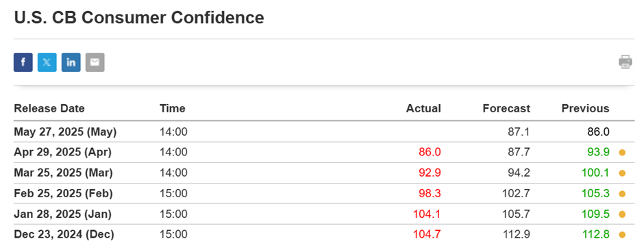Viewport: 644px width, 250px height.
Task: Click the orange dot in Apr 29, 2025 row
Action: click(622, 153)
